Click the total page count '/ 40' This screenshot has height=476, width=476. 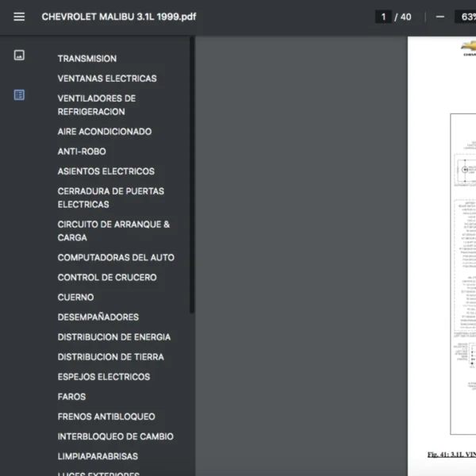click(x=403, y=17)
